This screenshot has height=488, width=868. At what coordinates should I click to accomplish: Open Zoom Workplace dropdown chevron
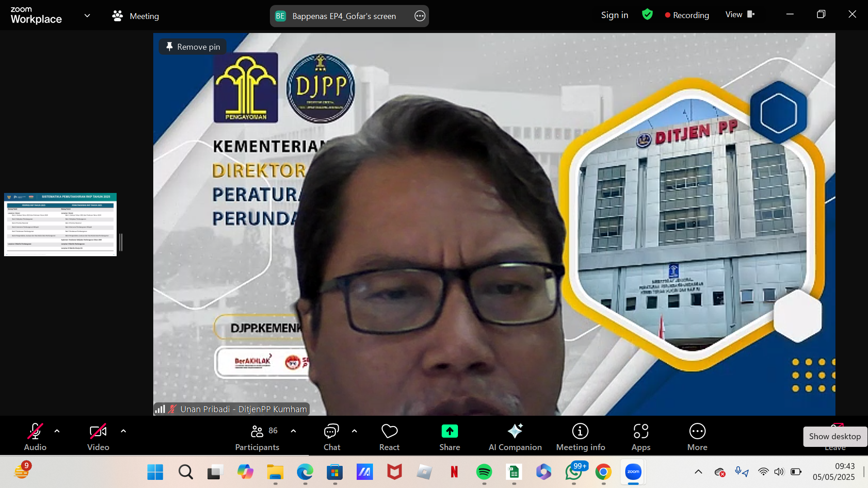87,16
